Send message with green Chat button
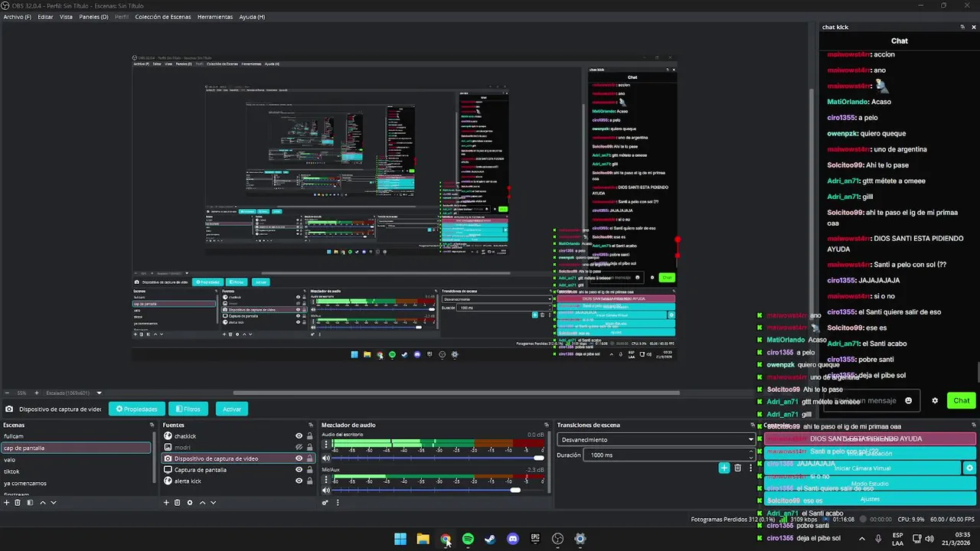 click(x=962, y=400)
